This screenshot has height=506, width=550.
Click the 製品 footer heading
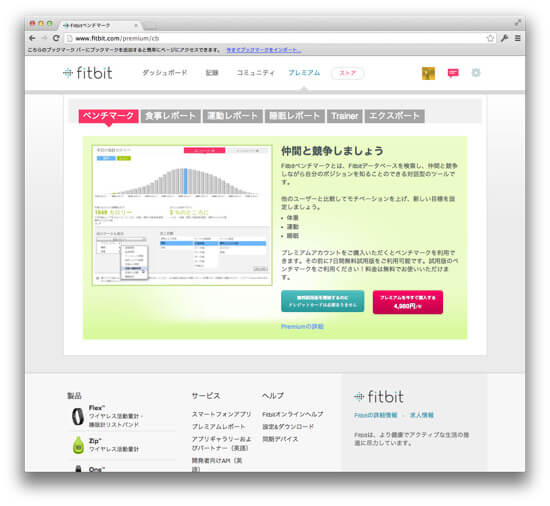coord(74,396)
